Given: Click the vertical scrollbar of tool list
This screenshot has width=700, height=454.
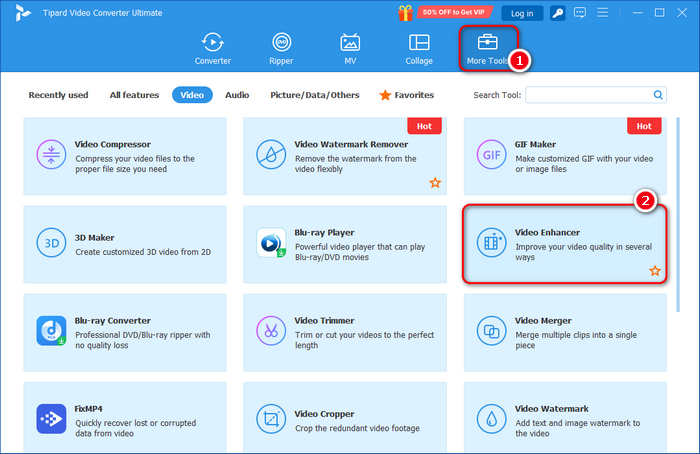Looking at the screenshot, I should (x=678, y=214).
